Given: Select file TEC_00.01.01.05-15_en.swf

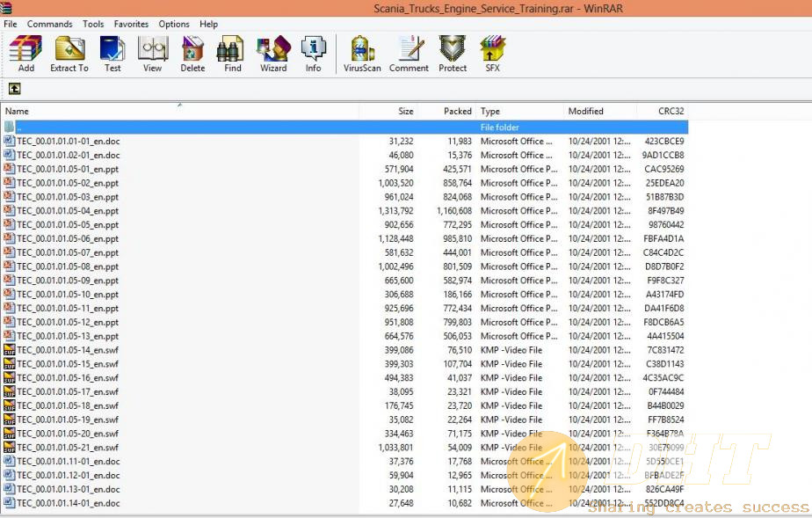Looking at the screenshot, I should 344,364.
